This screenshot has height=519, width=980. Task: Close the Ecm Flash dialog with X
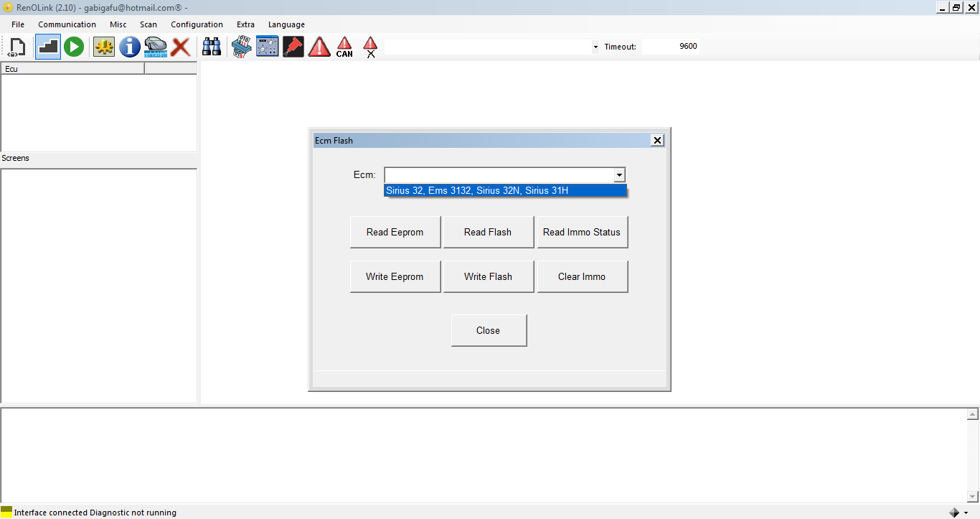point(657,141)
